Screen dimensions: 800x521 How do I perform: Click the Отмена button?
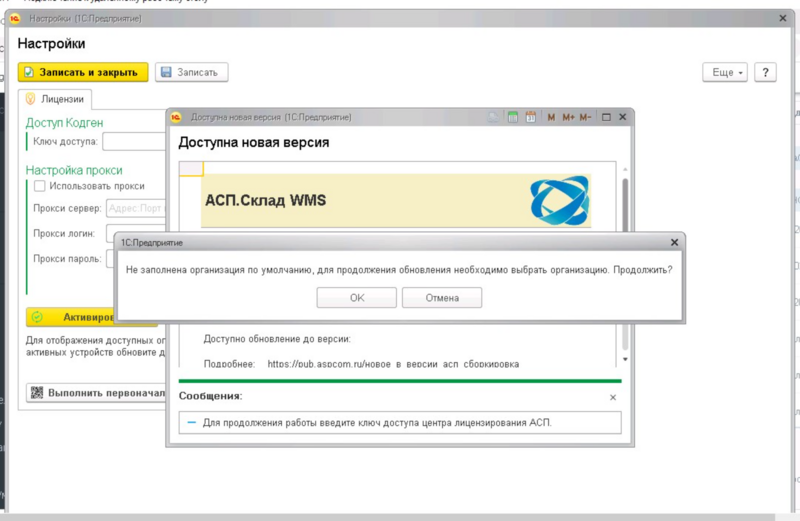click(442, 297)
